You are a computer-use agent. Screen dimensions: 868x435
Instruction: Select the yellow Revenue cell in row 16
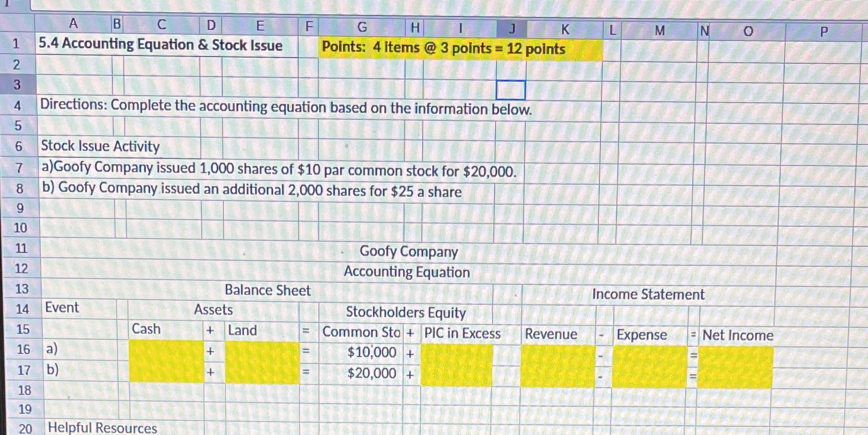pos(558,356)
